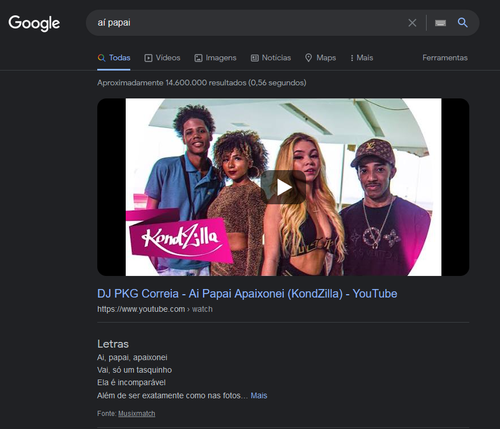Image resolution: width=500 pixels, height=429 pixels.
Task: Click the blue magnifier search icon
Action: 462,23
